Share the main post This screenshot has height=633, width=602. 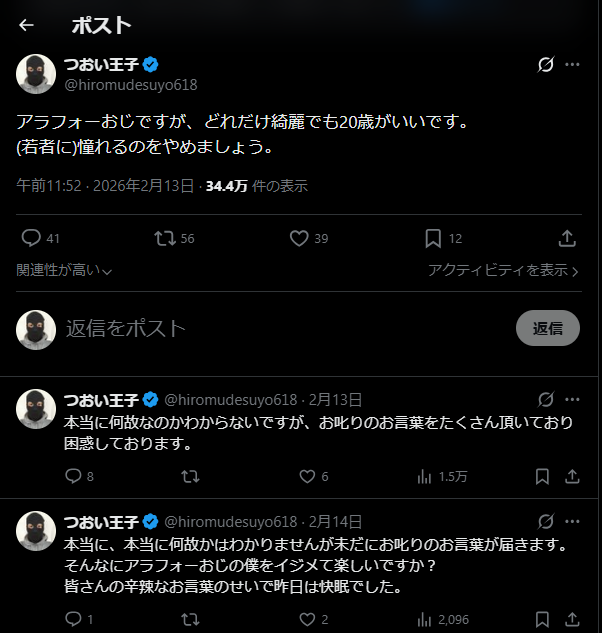tap(566, 238)
